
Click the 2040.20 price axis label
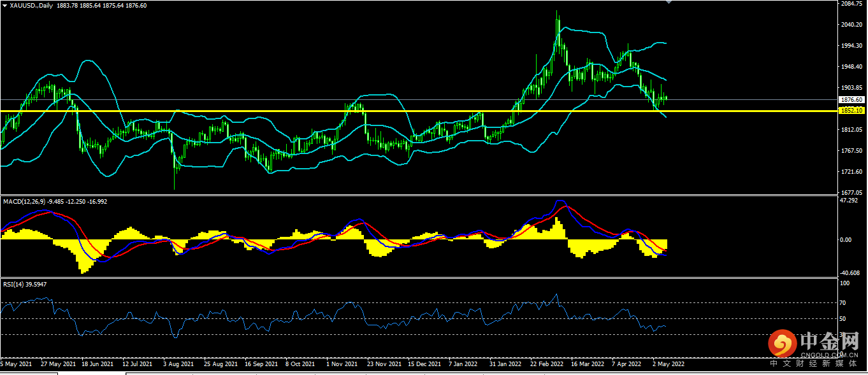[x=851, y=25]
